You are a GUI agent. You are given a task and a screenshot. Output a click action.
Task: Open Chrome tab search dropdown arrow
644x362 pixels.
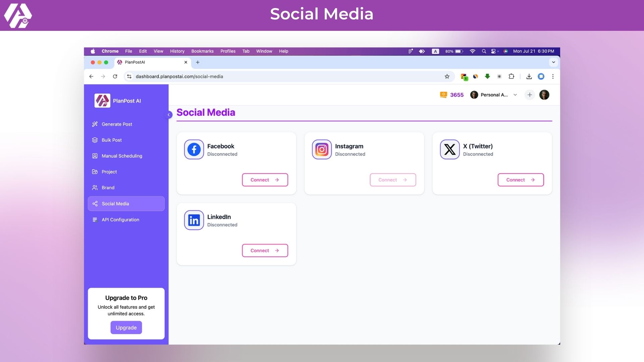(553, 62)
